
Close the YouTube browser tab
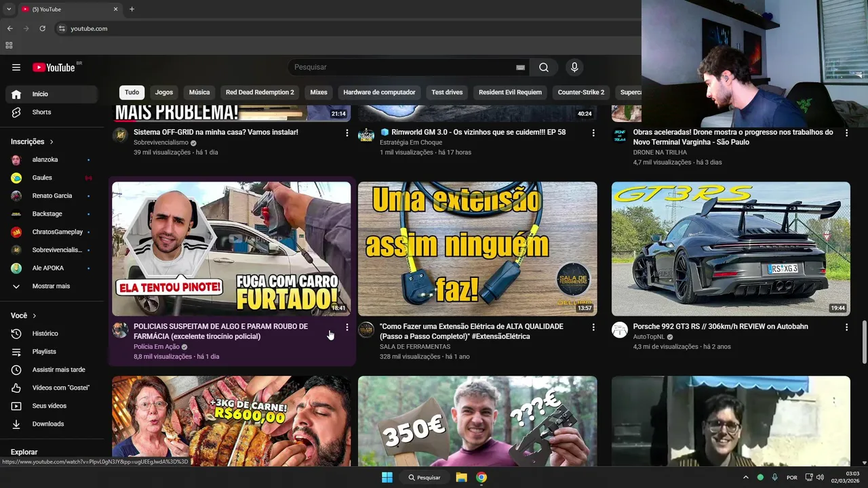pos(115,9)
